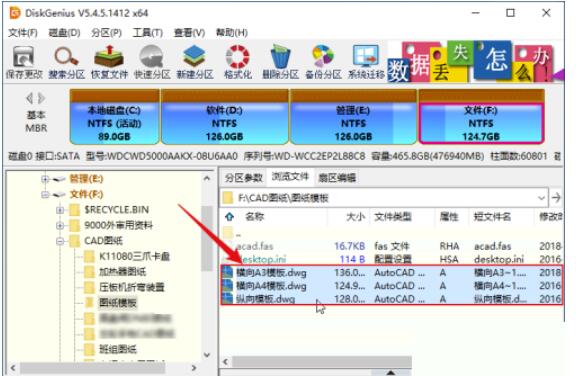Click the up-folder arrow in file list header
The width and height of the screenshot is (576, 376).
(230, 217)
